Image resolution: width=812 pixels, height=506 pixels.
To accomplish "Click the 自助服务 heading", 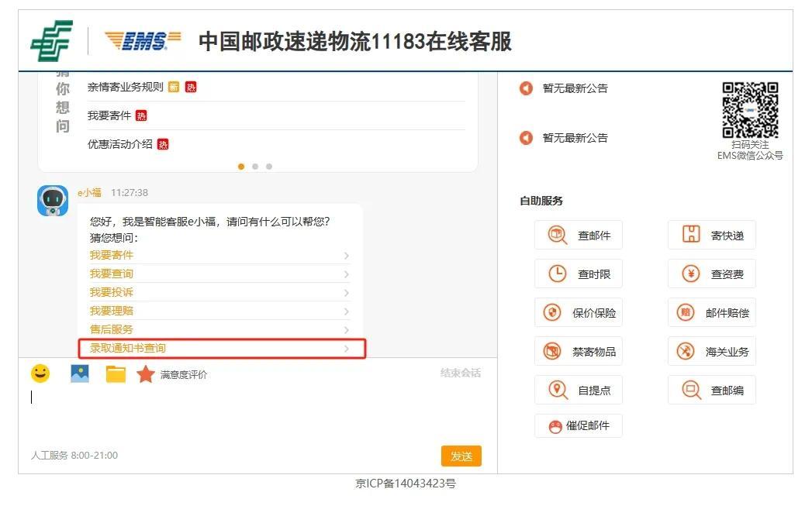I will point(541,201).
